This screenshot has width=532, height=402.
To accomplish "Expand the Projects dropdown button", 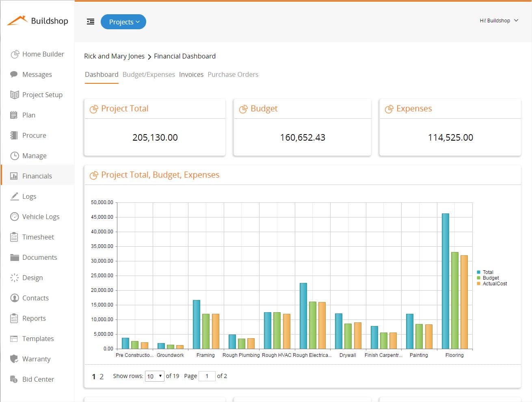I will click(123, 22).
